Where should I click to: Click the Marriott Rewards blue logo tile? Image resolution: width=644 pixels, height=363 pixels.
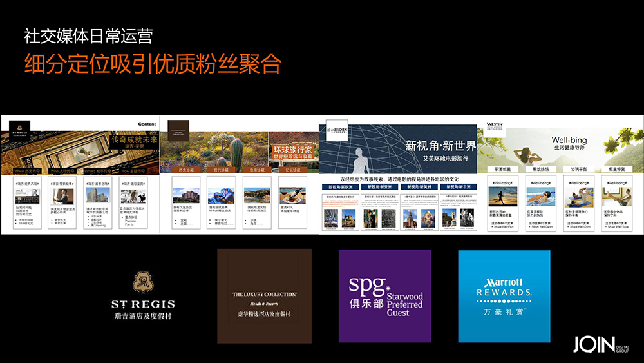tap(504, 296)
